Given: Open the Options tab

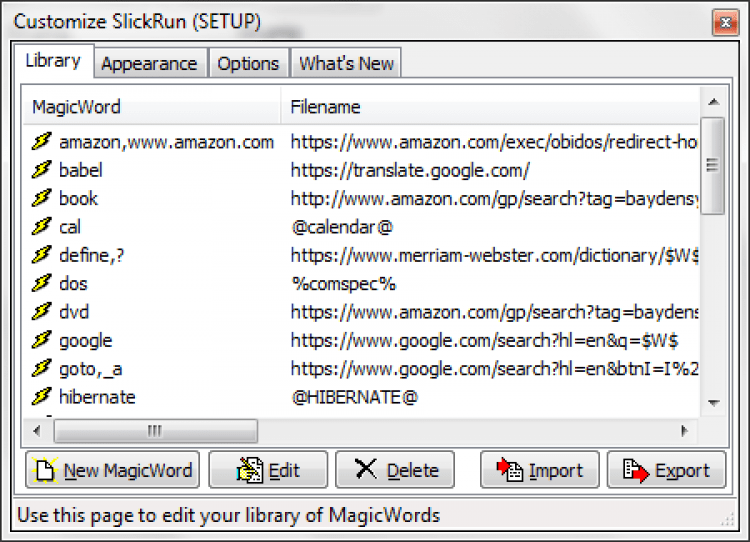Looking at the screenshot, I should click(x=248, y=63).
